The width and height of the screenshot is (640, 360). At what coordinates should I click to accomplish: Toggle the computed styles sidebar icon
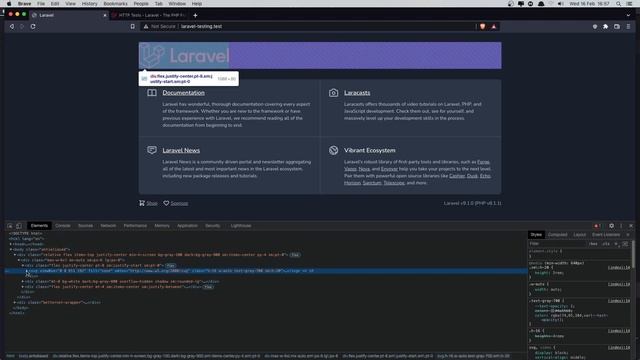625,244
